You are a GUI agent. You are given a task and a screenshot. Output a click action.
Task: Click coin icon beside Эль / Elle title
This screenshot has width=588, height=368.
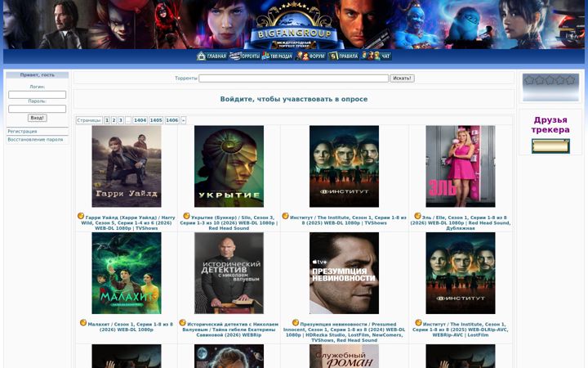(417, 216)
